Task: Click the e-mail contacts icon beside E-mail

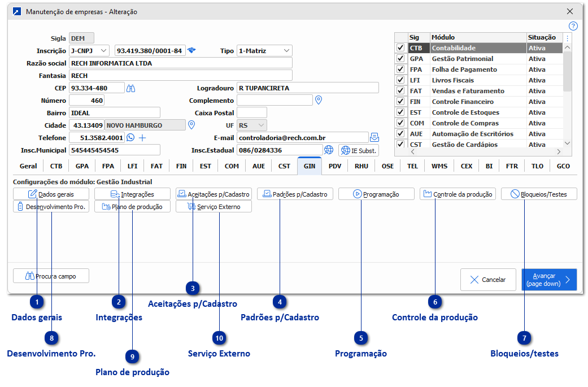Action: click(374, 137)
